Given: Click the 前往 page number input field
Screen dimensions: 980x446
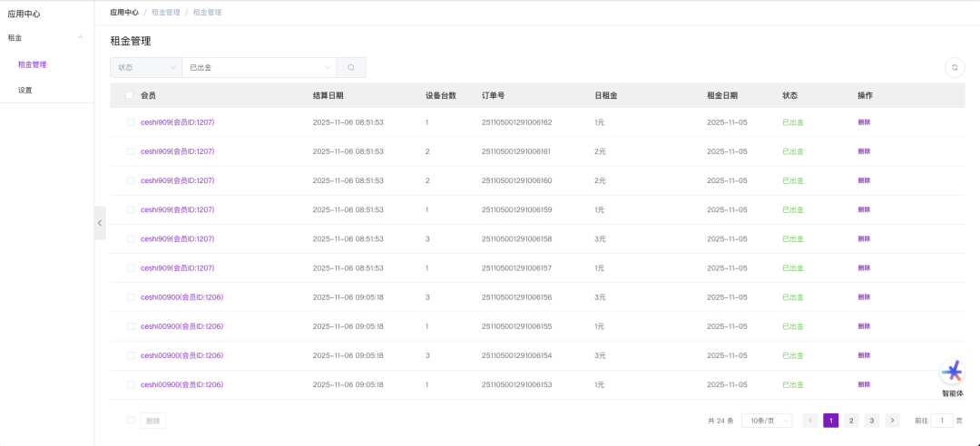Looking at the screenshot, I should (x=942, y=421).
